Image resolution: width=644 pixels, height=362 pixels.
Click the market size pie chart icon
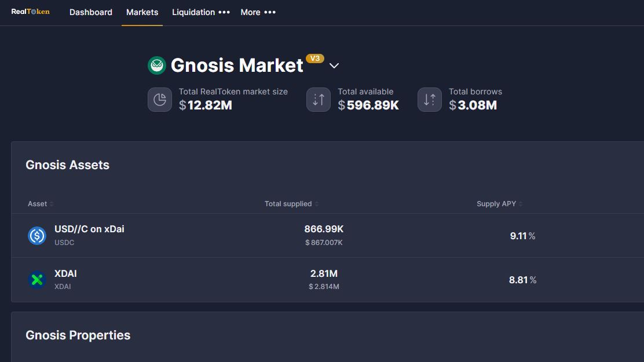click(x=160, y=100)
